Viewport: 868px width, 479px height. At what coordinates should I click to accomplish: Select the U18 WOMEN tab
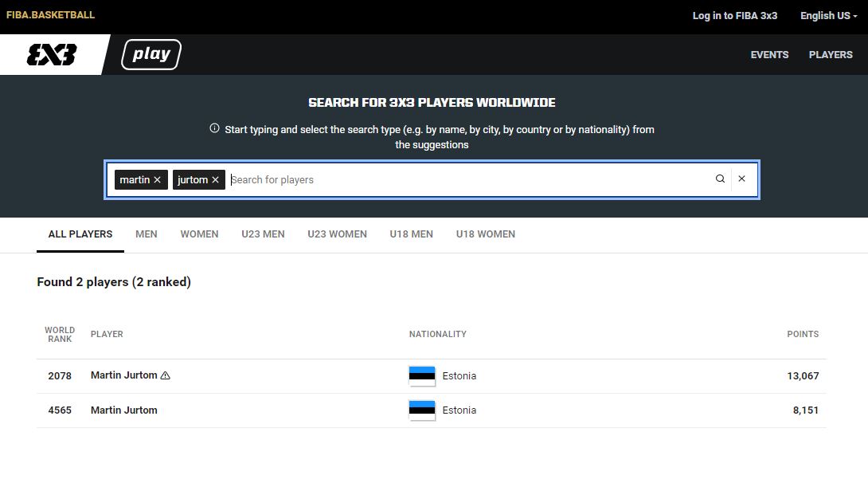click(x=485, y=234)
